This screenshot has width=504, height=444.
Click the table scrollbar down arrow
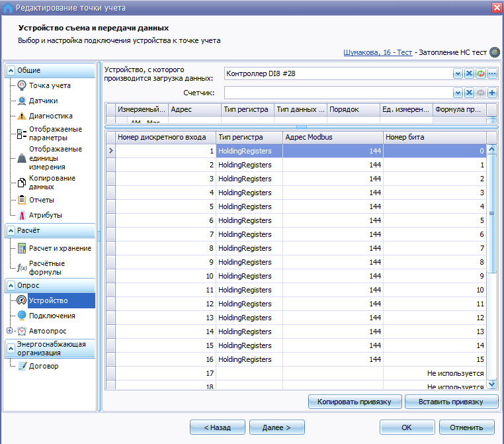(x=492, y=384)
